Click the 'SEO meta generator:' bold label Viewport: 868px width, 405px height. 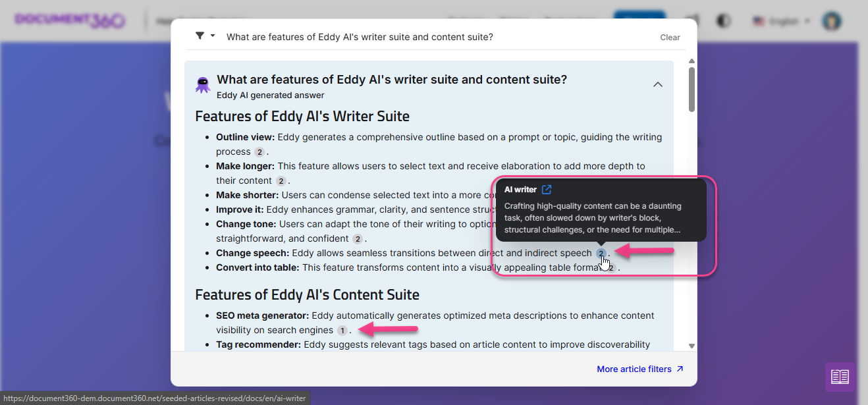pyautogui.click(x=263, y=316)
